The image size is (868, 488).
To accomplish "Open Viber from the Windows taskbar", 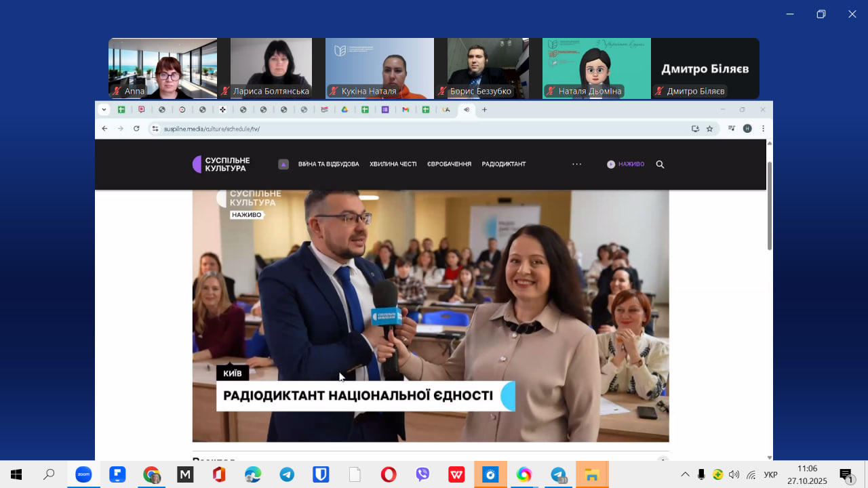I will click(422, 474).
